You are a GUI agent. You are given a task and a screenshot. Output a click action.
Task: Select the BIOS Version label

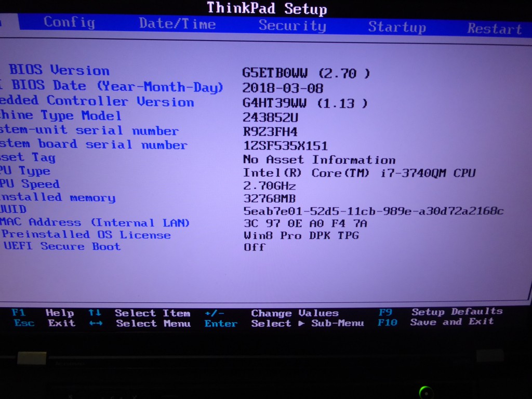pyautogui.click(x=59, y=70)
